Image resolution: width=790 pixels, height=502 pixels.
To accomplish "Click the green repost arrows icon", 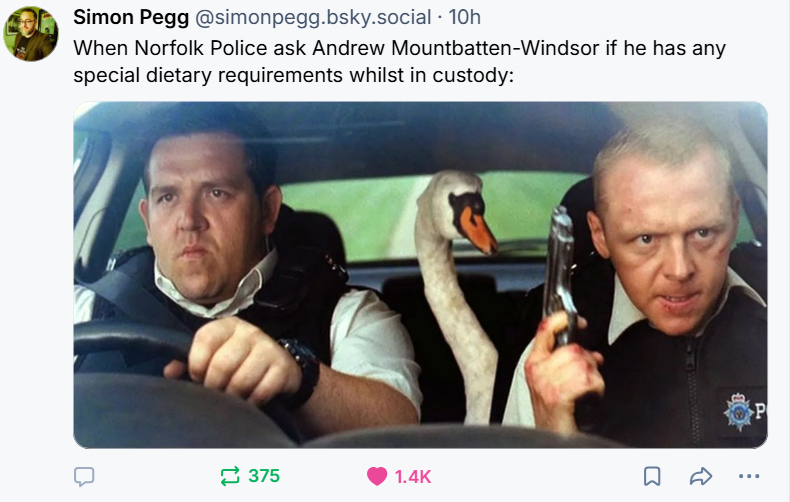I will [230, 476].
